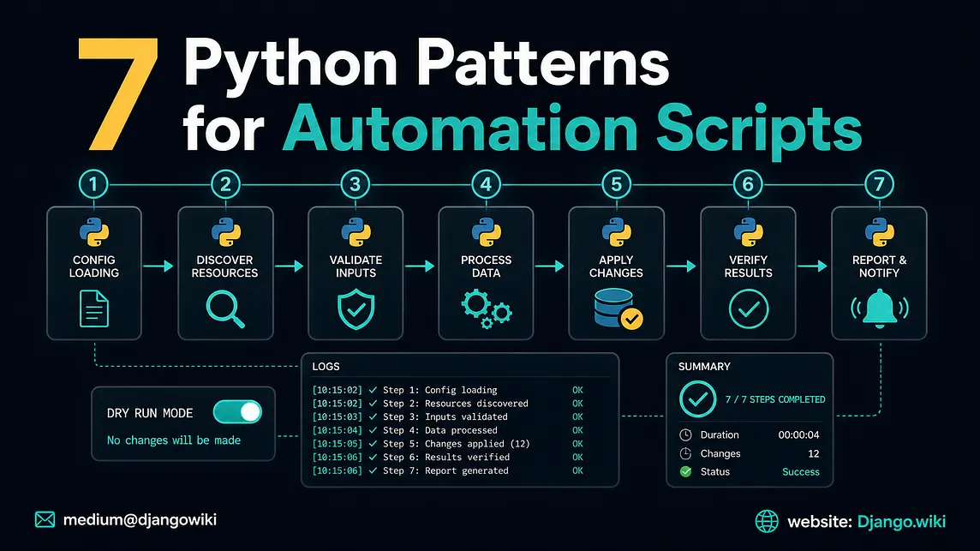The image size is (980, 551).
Task: Click the checkmark beside Step 1: Config loading
Action: pos(373,390)
